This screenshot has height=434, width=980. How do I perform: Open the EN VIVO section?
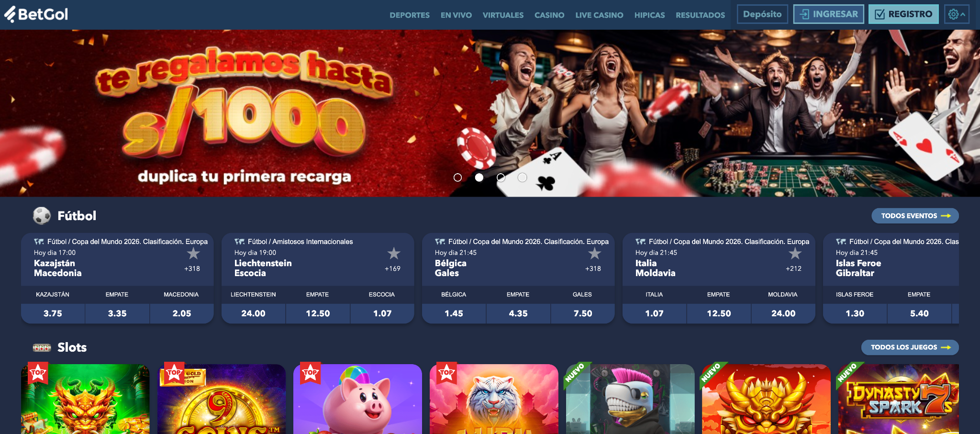456,15
